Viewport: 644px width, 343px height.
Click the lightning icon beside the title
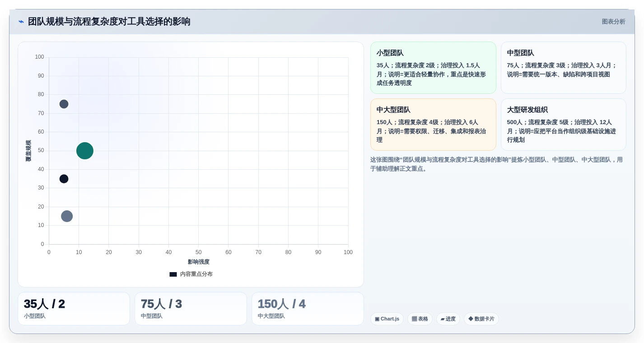[21, 22]
